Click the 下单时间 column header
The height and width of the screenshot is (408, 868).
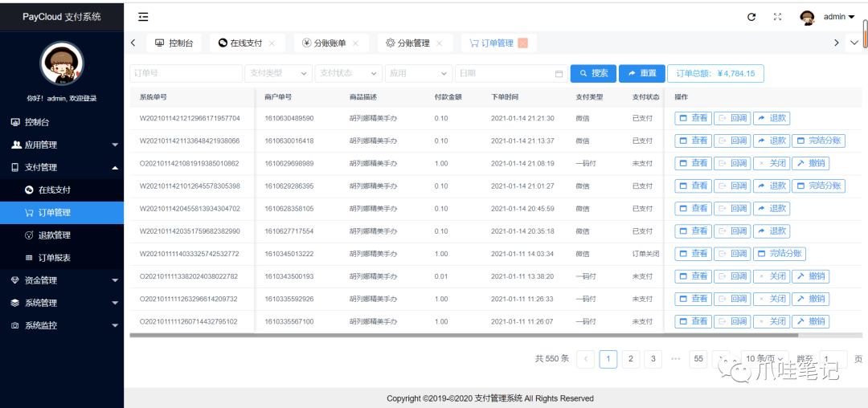(505, 97)
